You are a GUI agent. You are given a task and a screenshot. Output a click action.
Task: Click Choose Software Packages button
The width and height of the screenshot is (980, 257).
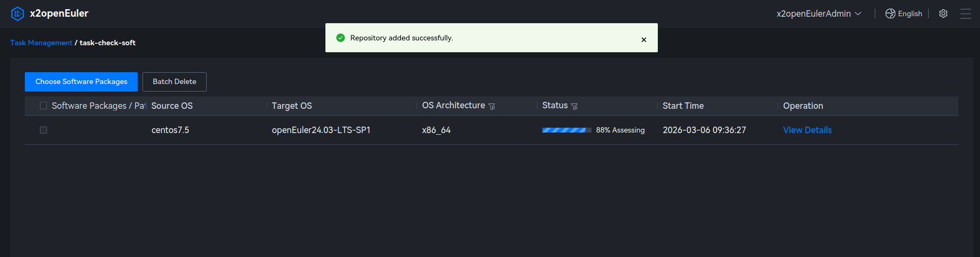pyautogui.click(x=81, y=82)
